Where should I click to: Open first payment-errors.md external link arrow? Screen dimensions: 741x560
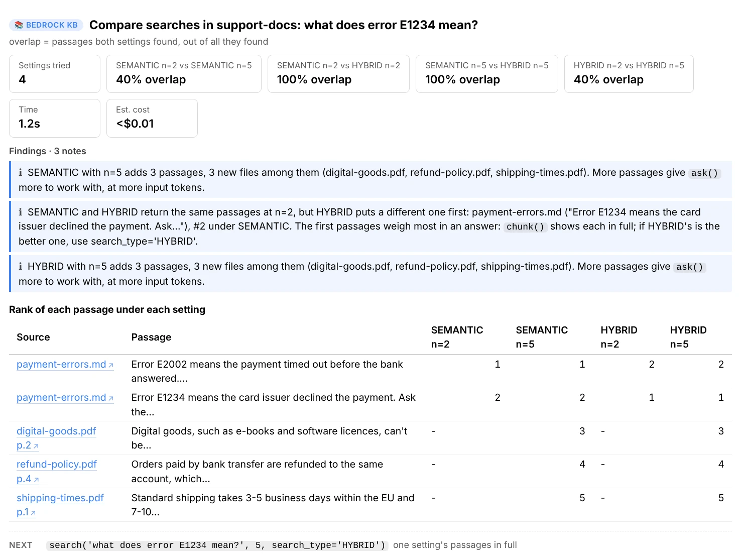111,365
